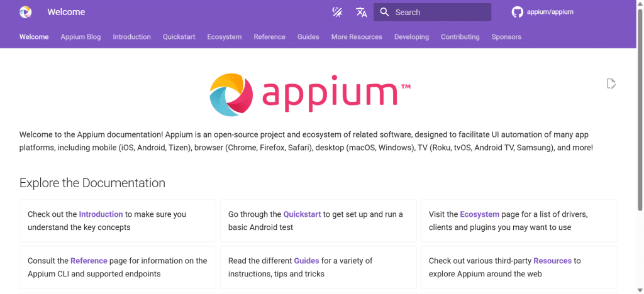Open the Ecosystem tab
Image resolution: width=644 pixels, height=294 pixels.
[x=225, y=37]
